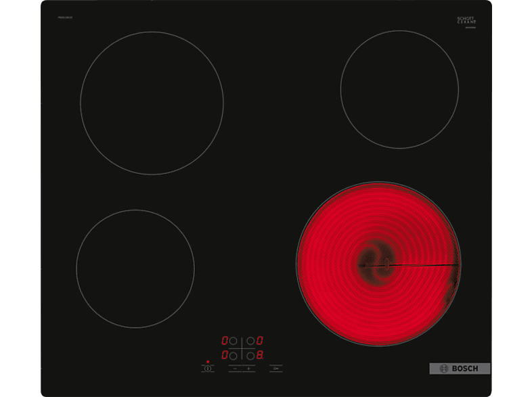The width and height of the screenshot is (532, 397).
Task: Increase heat with the plus key
Action: (249, 369)
